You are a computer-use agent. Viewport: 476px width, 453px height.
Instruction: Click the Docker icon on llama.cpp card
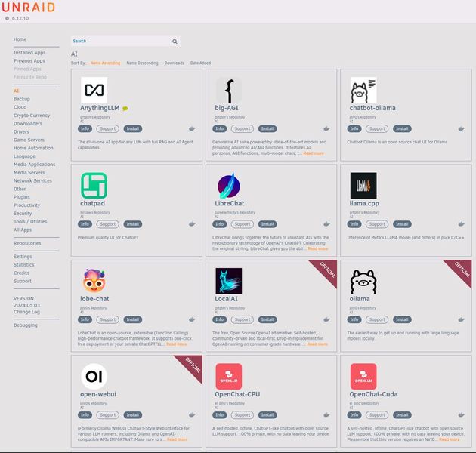tap(462, 224)
